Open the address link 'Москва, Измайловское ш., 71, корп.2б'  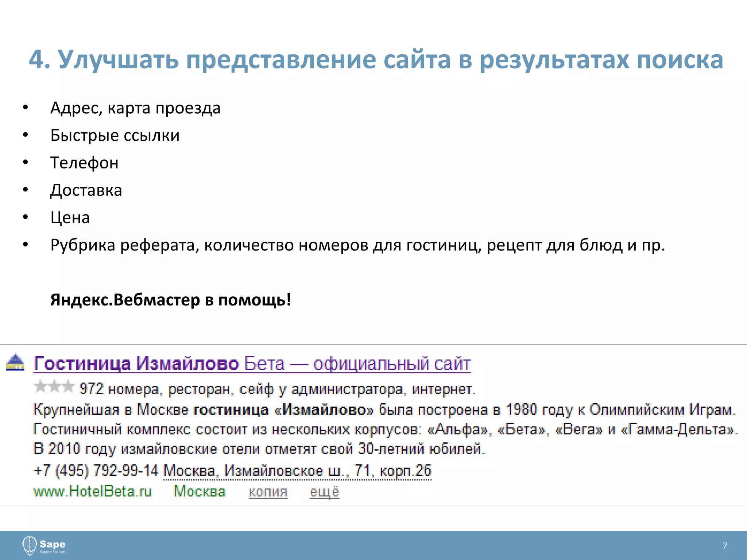point(297,471)
